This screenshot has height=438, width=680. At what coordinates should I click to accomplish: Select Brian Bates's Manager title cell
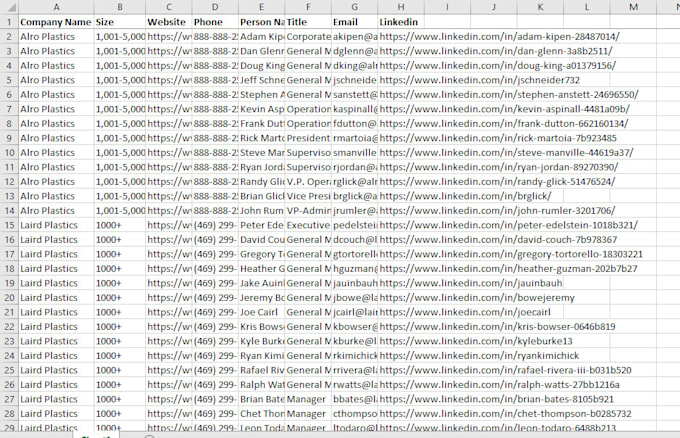[308, 399]
